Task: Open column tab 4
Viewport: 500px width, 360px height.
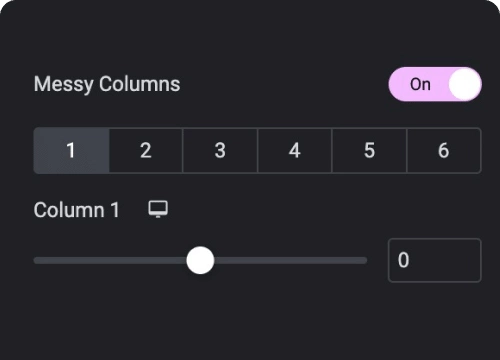Action: pos(295,150)
